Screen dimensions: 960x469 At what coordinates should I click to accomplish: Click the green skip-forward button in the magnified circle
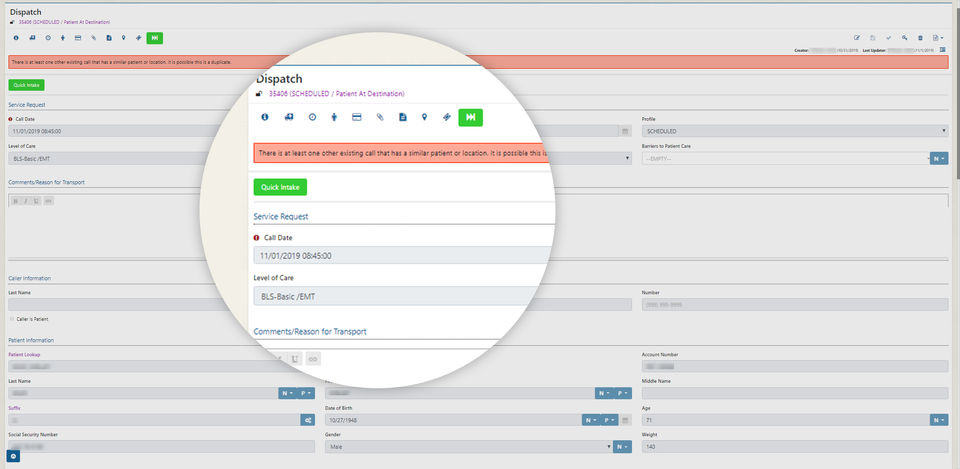coord(470,117)
